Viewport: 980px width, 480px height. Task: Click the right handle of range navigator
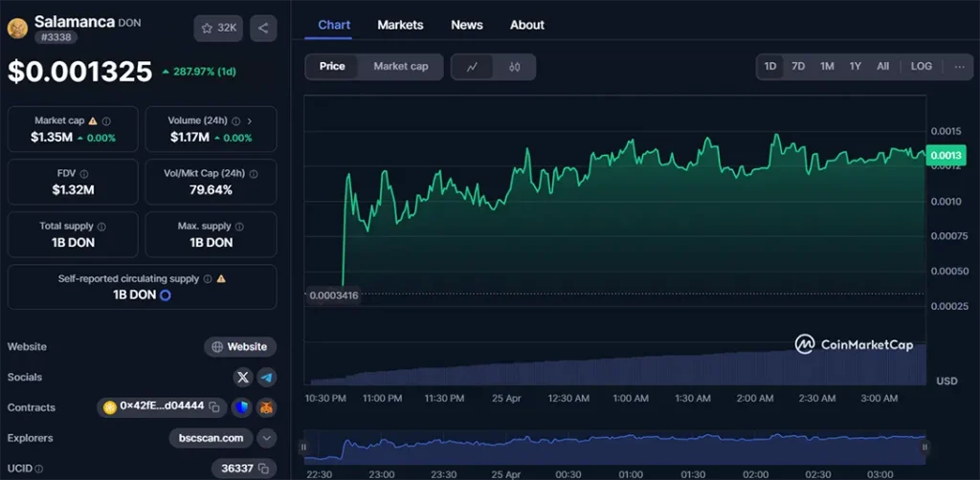coord(925,447)
